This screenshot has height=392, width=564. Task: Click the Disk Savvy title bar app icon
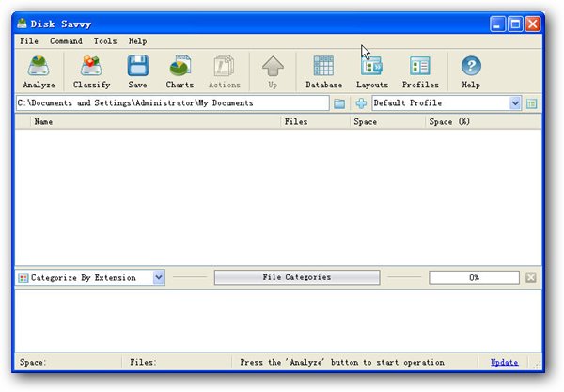pyautogui.click(x=22, y=24)
